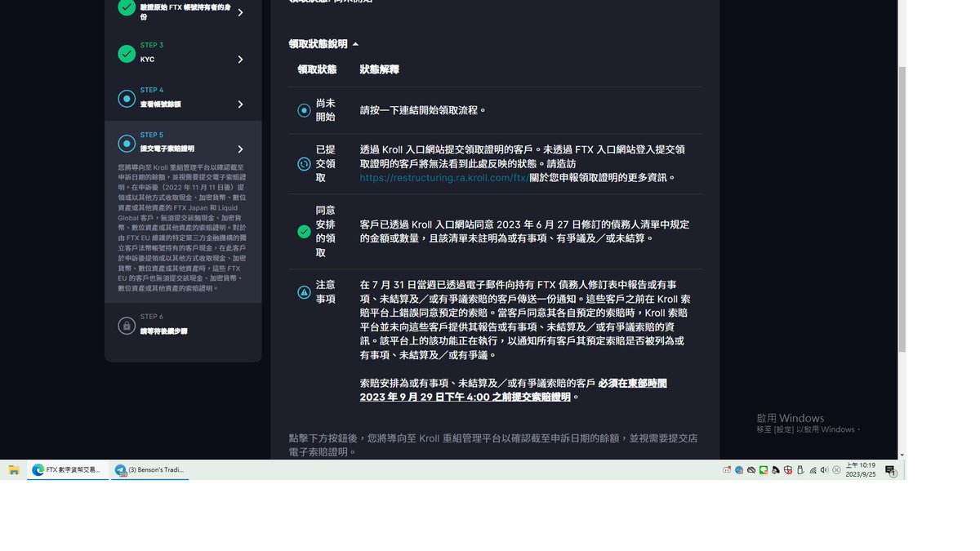The image size is (980, 551).
Task: Click the scrollbar down arrow
Action: pyautogui.click(x=902, y=455)
